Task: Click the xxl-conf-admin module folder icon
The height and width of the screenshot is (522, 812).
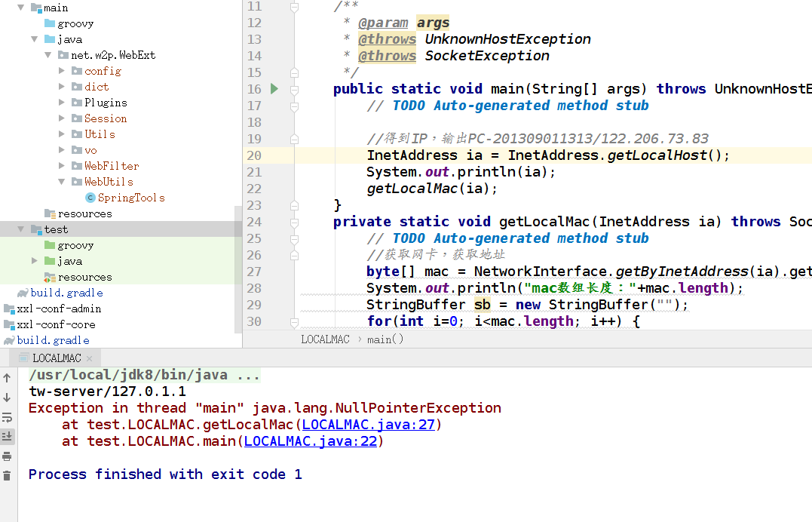Action: [9, 309]
